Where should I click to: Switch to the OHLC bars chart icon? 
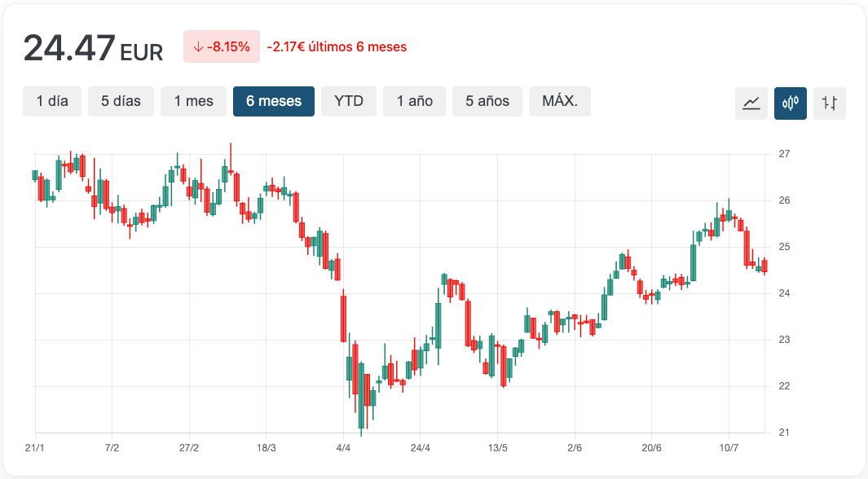click(x=830, y=103)
